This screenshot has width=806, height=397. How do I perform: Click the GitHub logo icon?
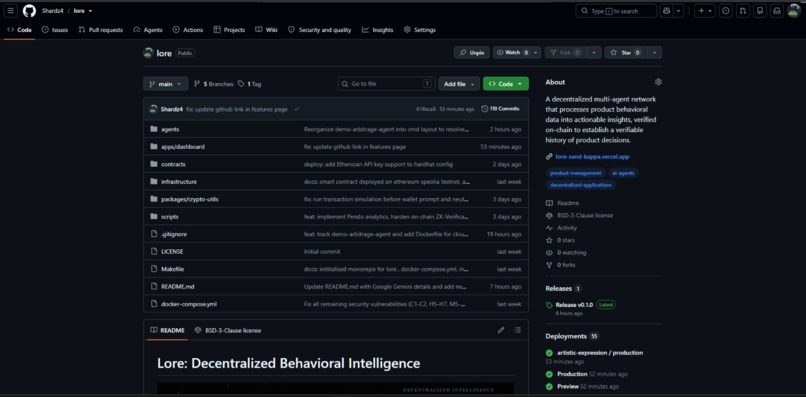[29, 11]
